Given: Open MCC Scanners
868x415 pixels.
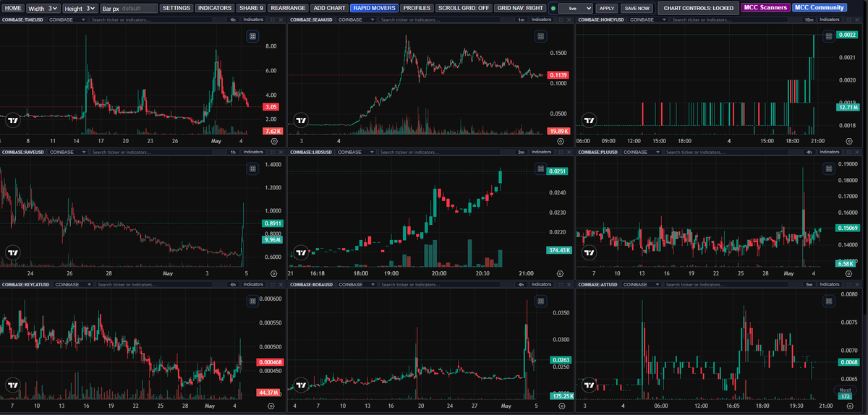Looking at the screenshot, I should pos(765,8).
